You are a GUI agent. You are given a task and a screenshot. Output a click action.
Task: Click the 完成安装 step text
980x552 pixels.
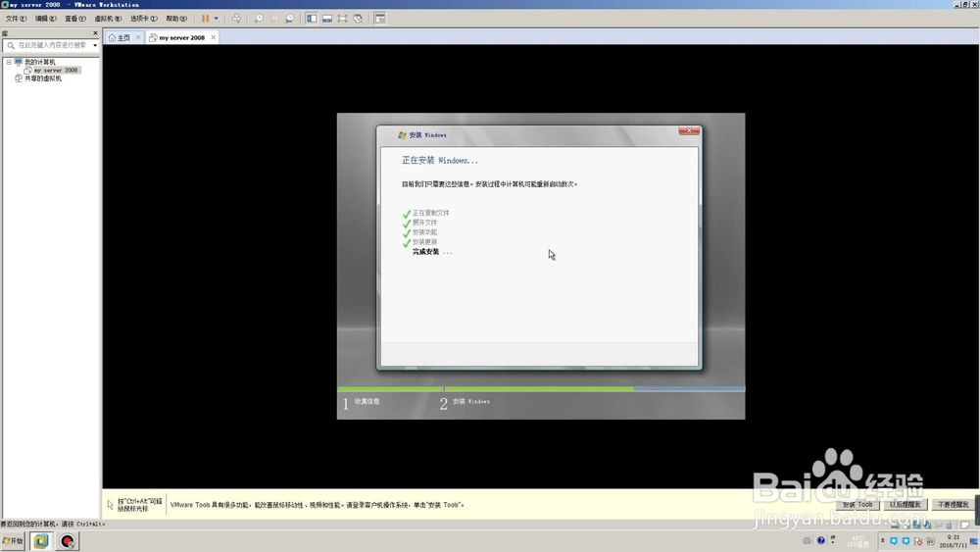pyautogui.click(x=425, y=252)
